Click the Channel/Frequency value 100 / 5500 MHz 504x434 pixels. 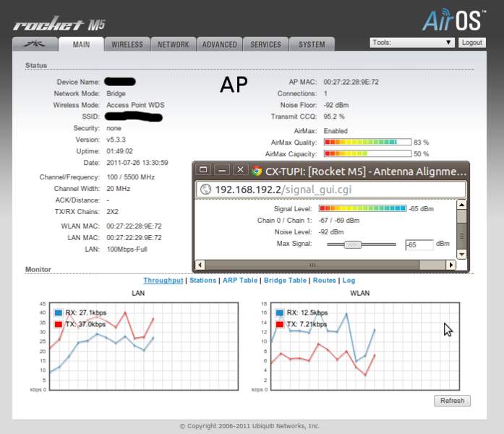click(130, 177)
